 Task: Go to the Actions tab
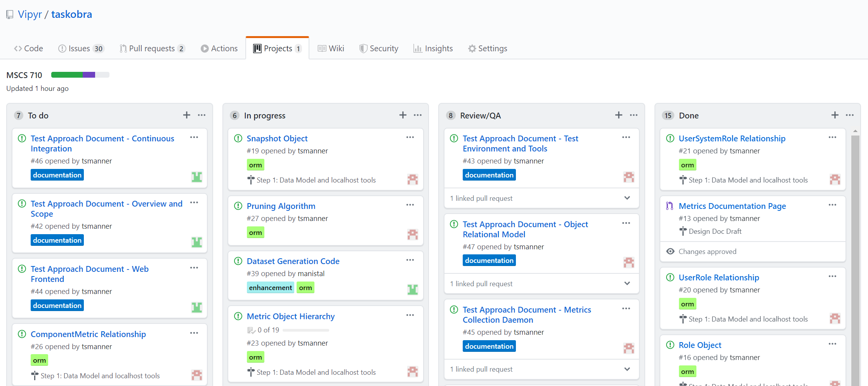219,49
